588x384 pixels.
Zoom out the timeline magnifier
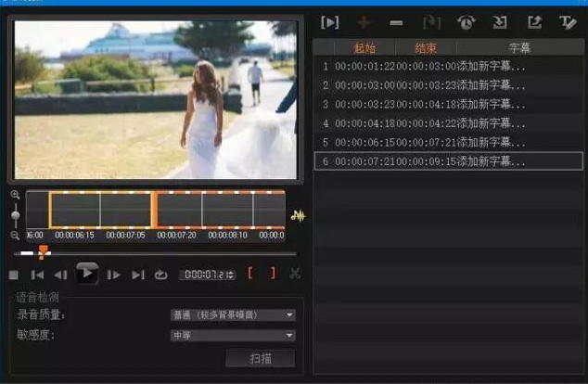point(15,236)
